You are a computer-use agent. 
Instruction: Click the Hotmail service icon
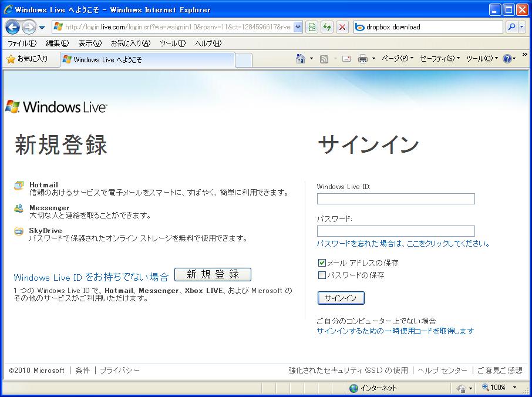point(19,186)
